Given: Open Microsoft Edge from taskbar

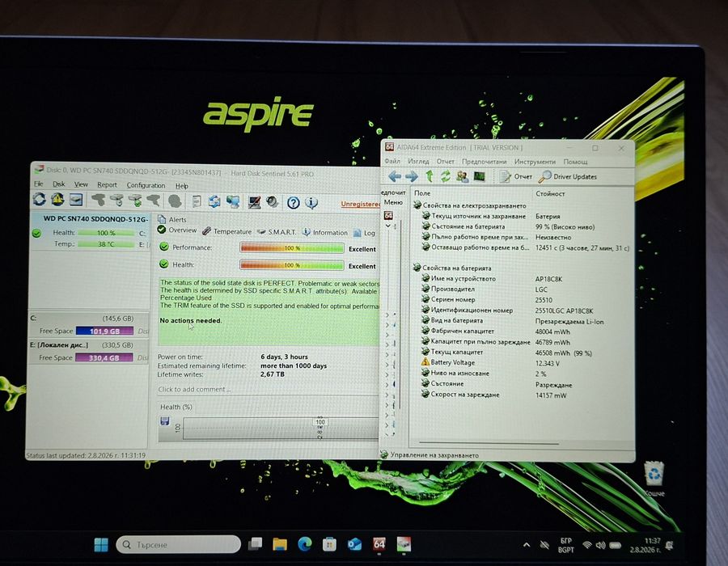Looking at the screenshot, I should point(305,543).
